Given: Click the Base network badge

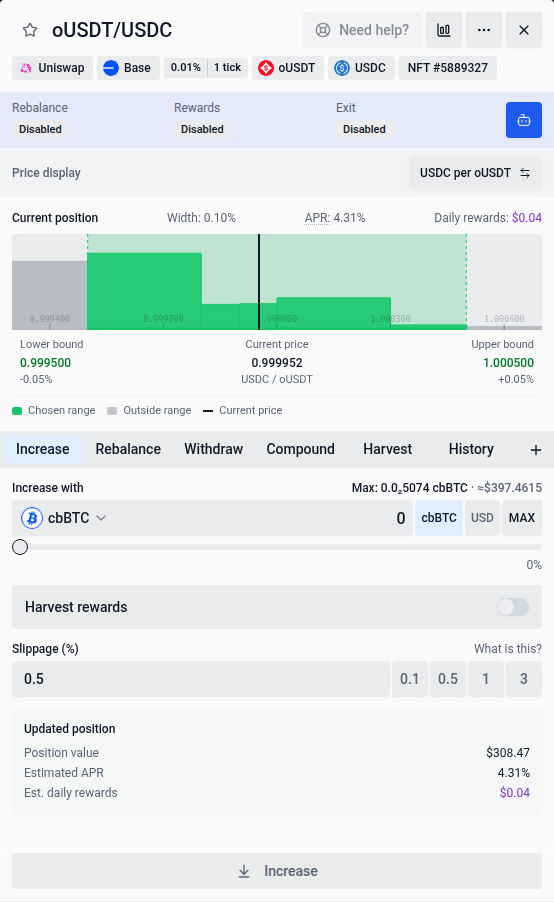Looking at the screenshot, I should click(x=128, y=68).
